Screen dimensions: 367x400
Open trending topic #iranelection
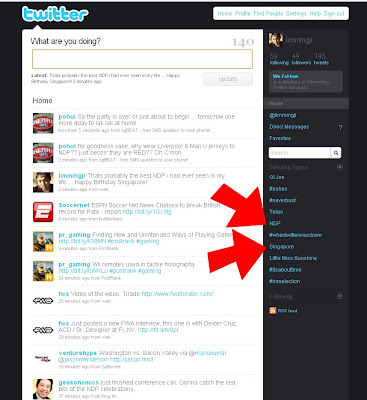[285, 281]
